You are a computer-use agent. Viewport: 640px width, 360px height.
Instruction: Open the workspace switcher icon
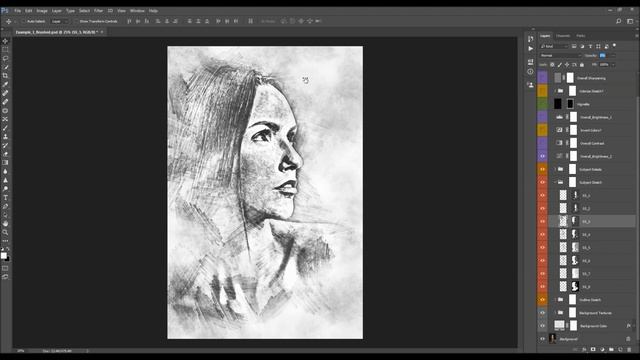pos(630,21)
